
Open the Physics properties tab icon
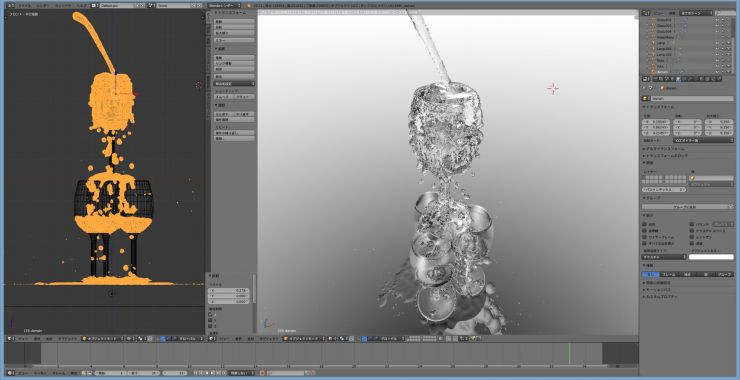pyautogui.click(x=719, y=79)
